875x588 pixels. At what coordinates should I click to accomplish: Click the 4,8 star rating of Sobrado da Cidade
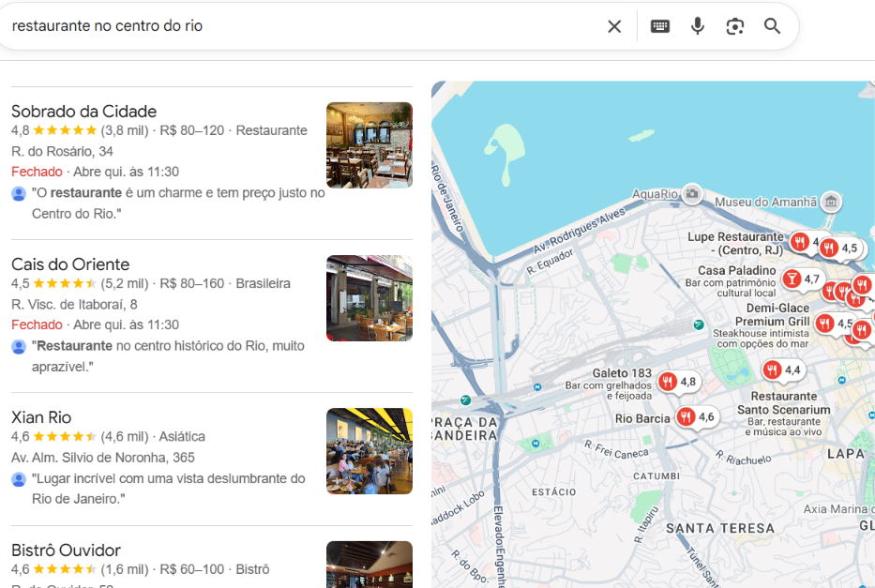(54, 130)
